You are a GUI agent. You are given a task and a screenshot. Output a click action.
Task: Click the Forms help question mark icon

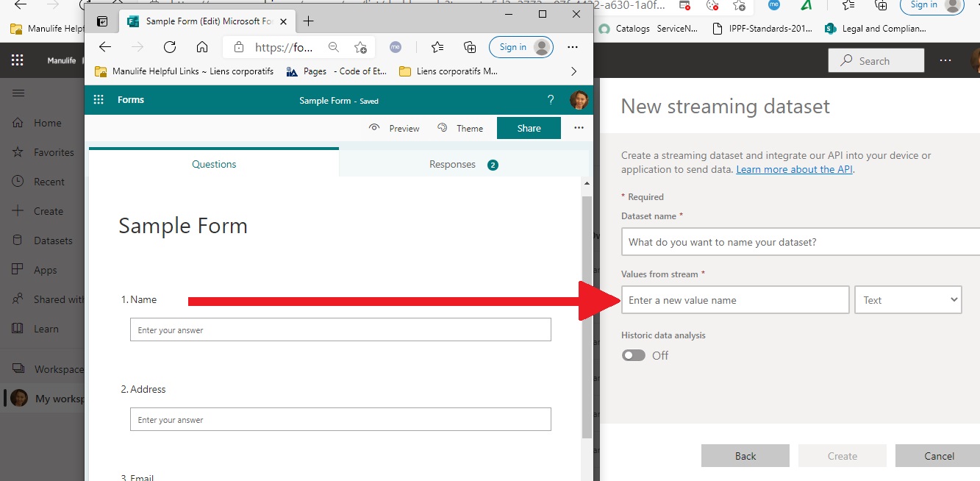coord(550,99)
